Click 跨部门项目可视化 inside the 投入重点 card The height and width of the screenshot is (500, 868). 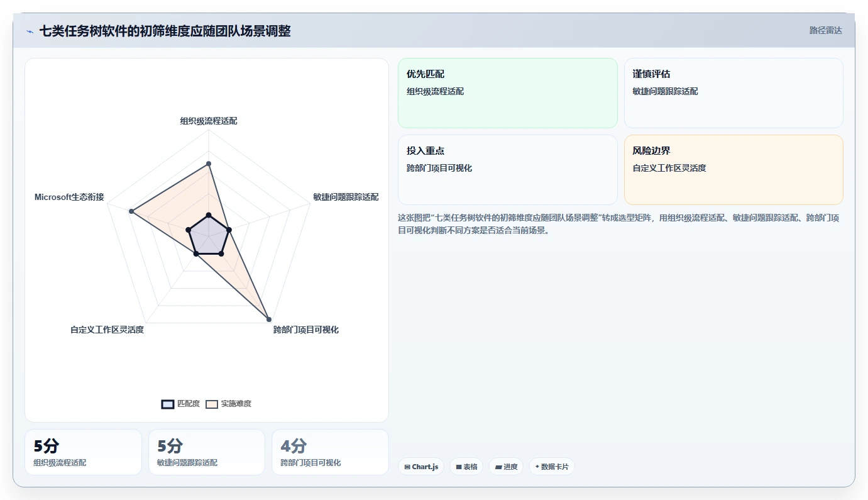(439, 168)
